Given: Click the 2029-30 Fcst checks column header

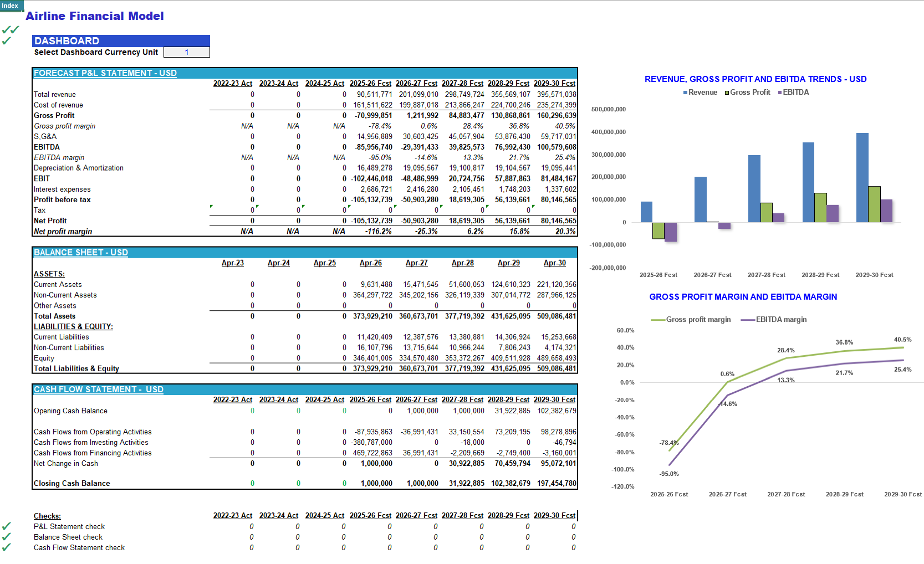Looking at the screenshot, I should [554, 516].
